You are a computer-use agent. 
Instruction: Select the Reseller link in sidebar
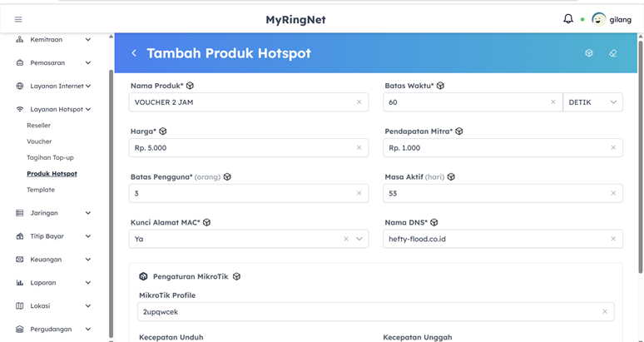(39, 126)
